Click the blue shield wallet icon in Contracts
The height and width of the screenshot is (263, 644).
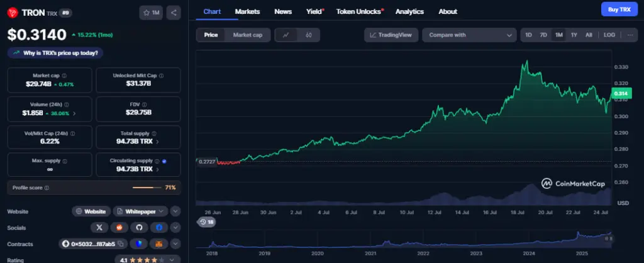[139, 244]
